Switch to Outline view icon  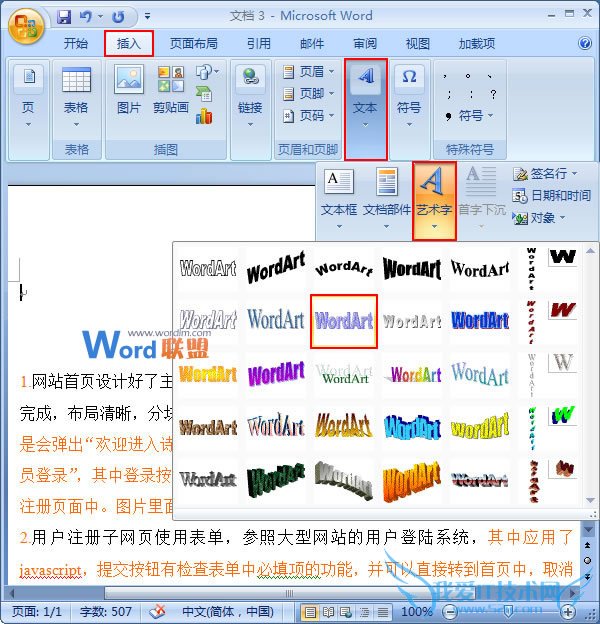364,612
